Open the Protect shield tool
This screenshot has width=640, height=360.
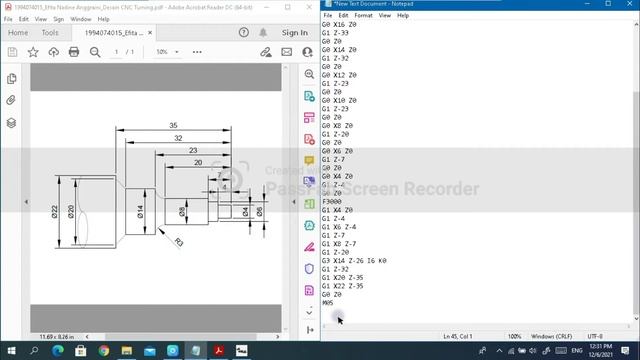[309, 269]
